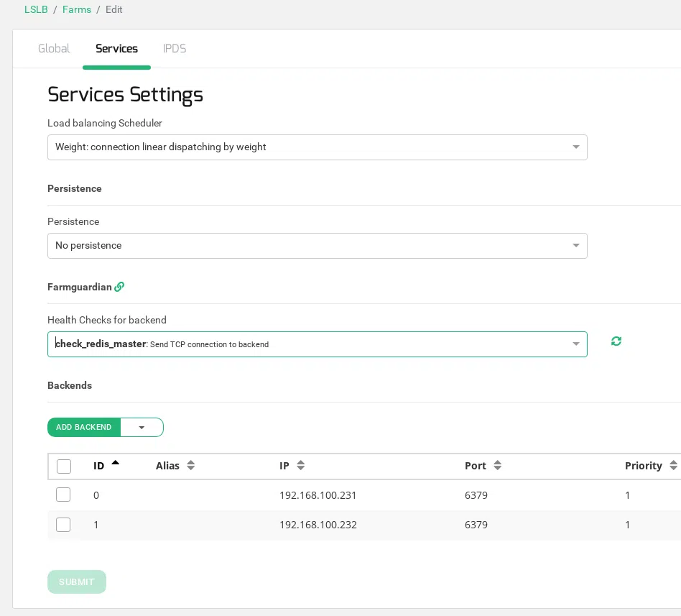Sort backends by Port column icon
Viewport: 681px width, 616px height.
tap(497, 466)
